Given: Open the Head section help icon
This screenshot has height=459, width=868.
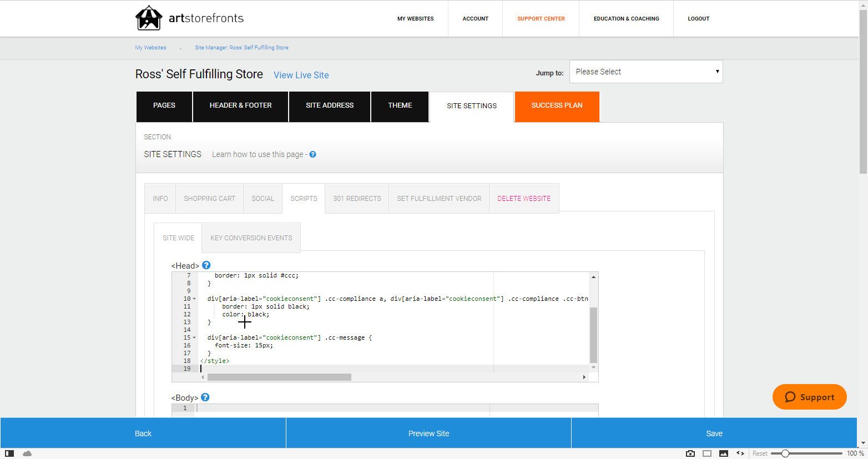Looking at the screenshot, I should [206, 265].
